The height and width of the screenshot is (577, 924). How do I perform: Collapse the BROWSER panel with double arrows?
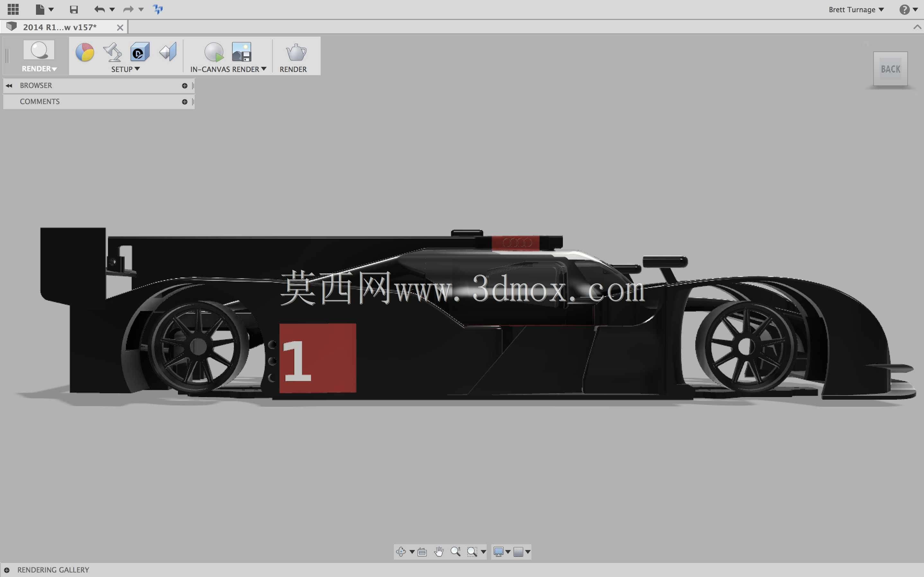9,85
